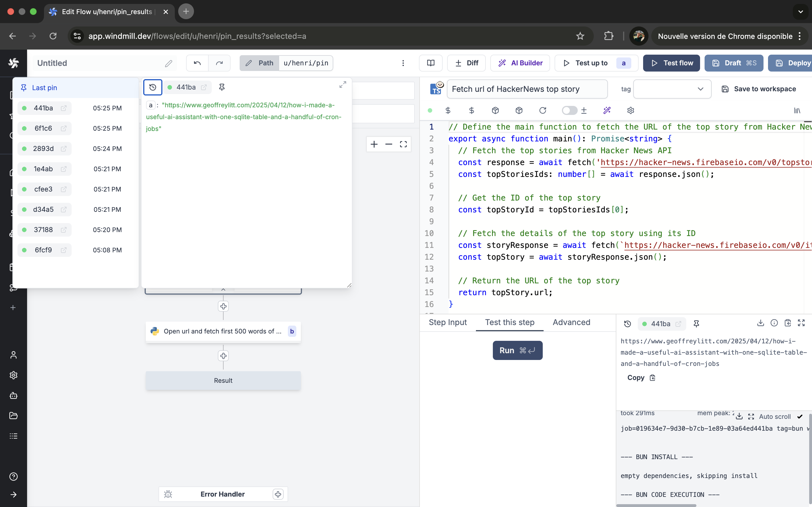Toggle the diff switch in editor toolbar
This screenshot has height=507, width=812.
[570, 110]
